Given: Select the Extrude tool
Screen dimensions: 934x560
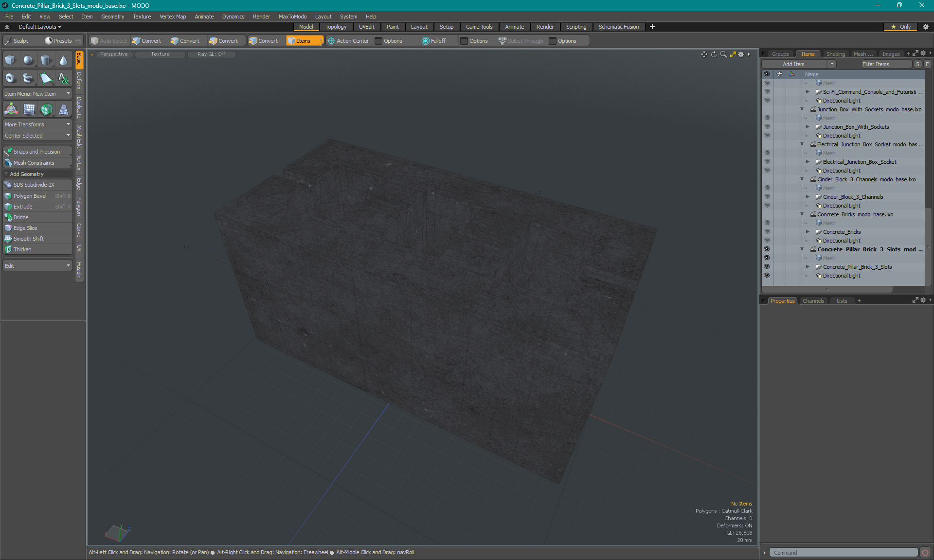Looking at the screenshot, I should [x=23, y=206].
